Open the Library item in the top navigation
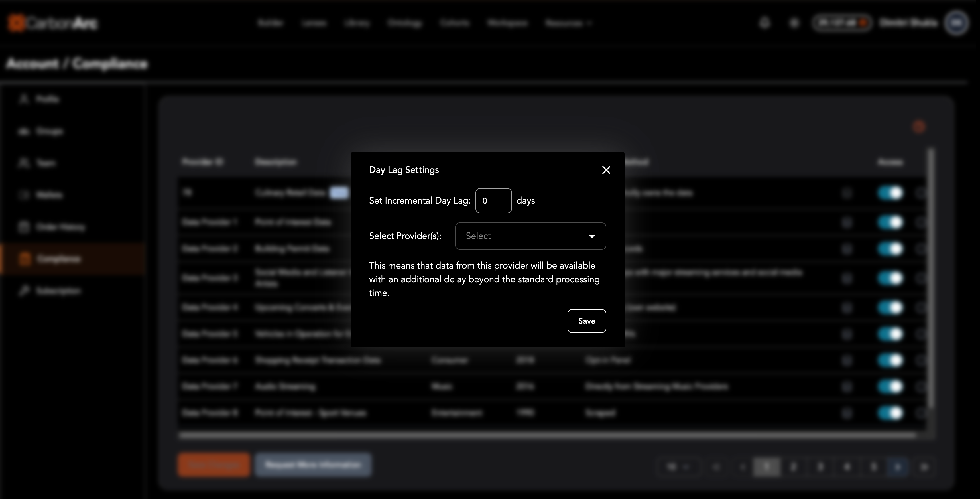 (x=357, y=23)
